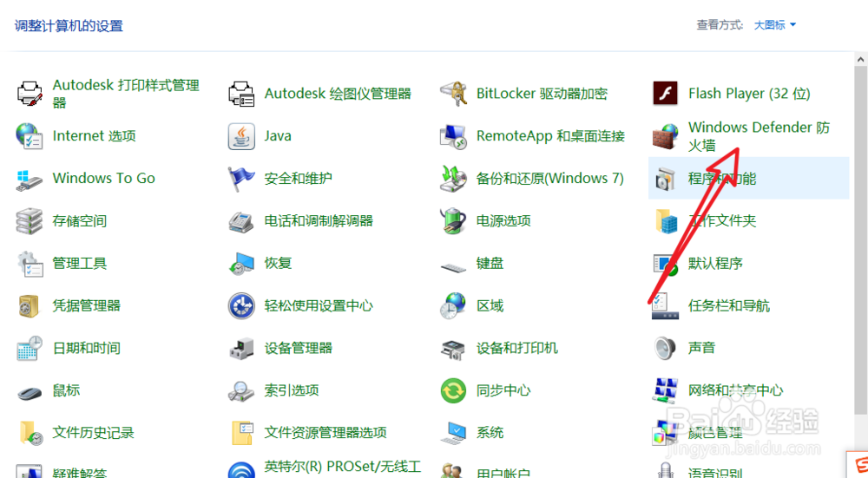Open the 程序和功能 icon

666,179
